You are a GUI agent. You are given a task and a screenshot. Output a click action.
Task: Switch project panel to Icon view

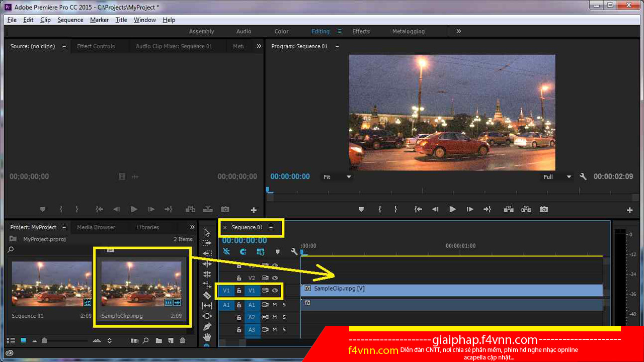tap(23, 340)
